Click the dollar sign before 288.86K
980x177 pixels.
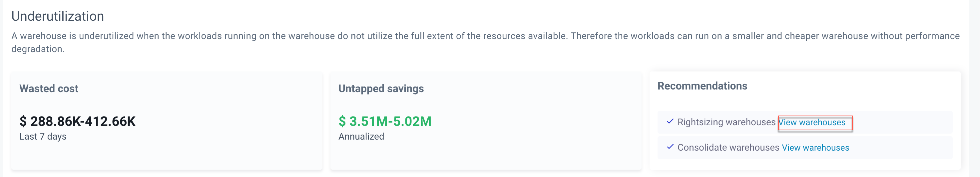pos(23,121)
